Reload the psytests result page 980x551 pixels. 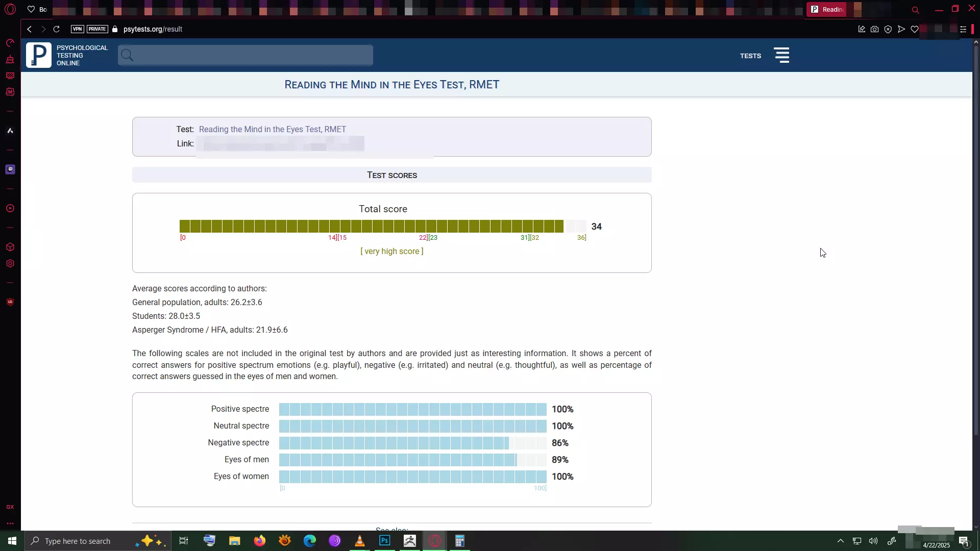point(57,29)
